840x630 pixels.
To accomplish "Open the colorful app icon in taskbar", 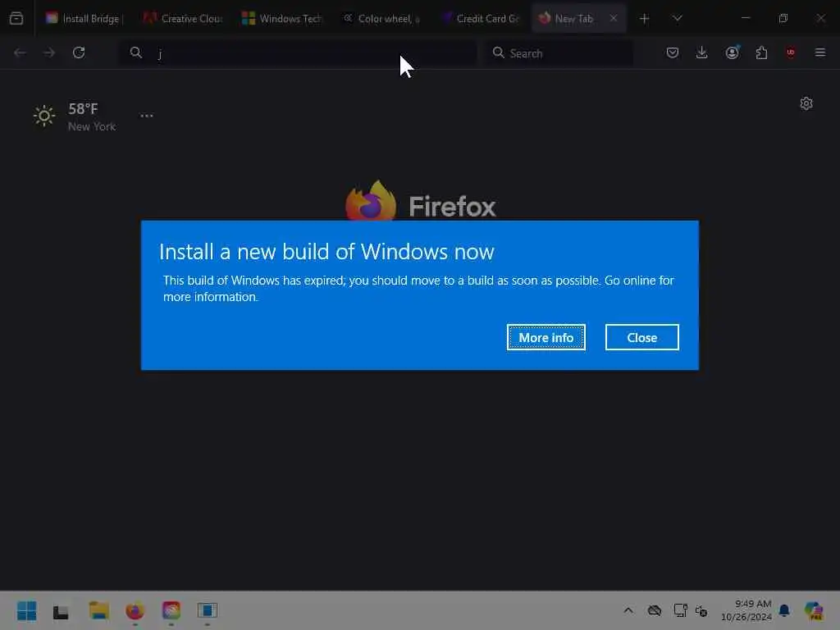I will click(x=171, y=610).
